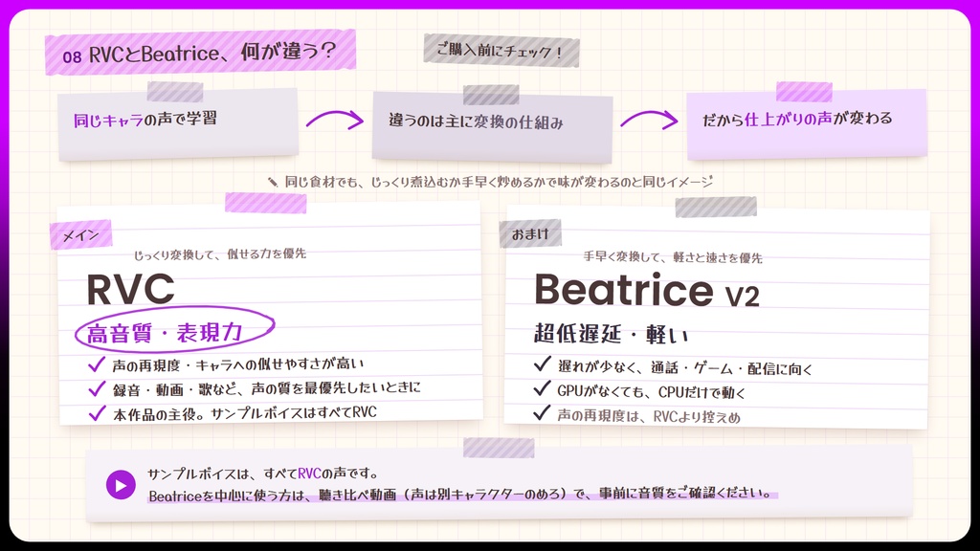
Task: Click the checkmark beside 録音・動画・歌など
Action: [97, 389]
